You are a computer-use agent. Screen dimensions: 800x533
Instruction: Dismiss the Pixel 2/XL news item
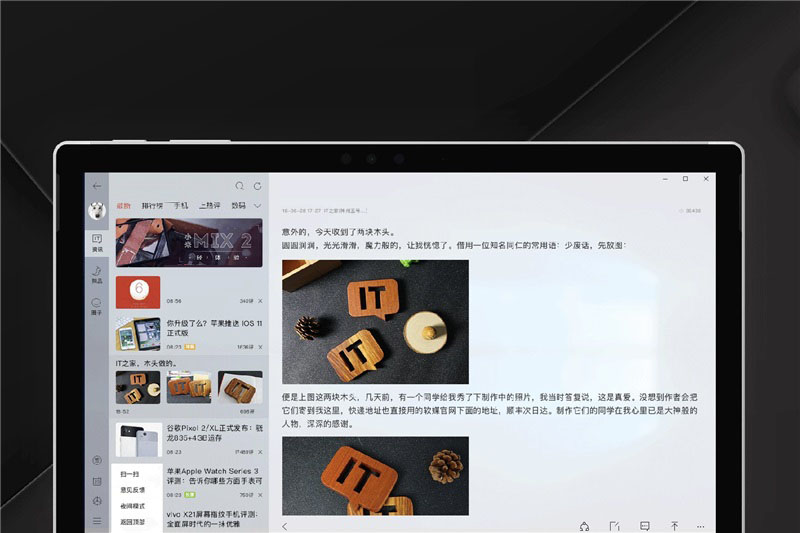tap(260, 452)
